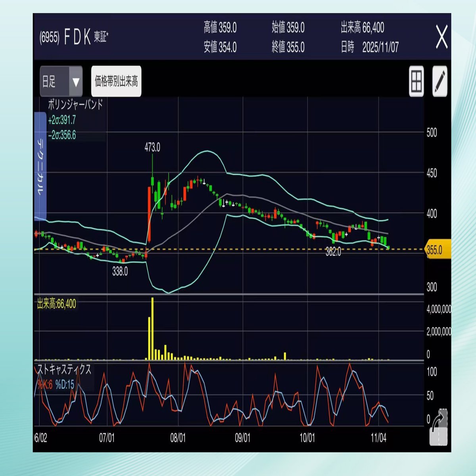Image resolution: width=476 pixels, height=476 pixels.
Task: Close the chart with the X icon
Action: point(441,37)
